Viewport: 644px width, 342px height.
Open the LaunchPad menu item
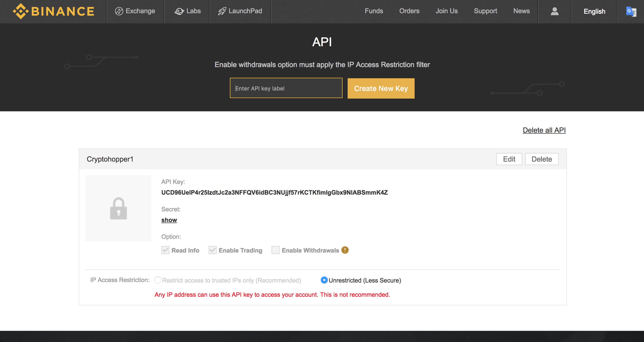coord(240,11)
